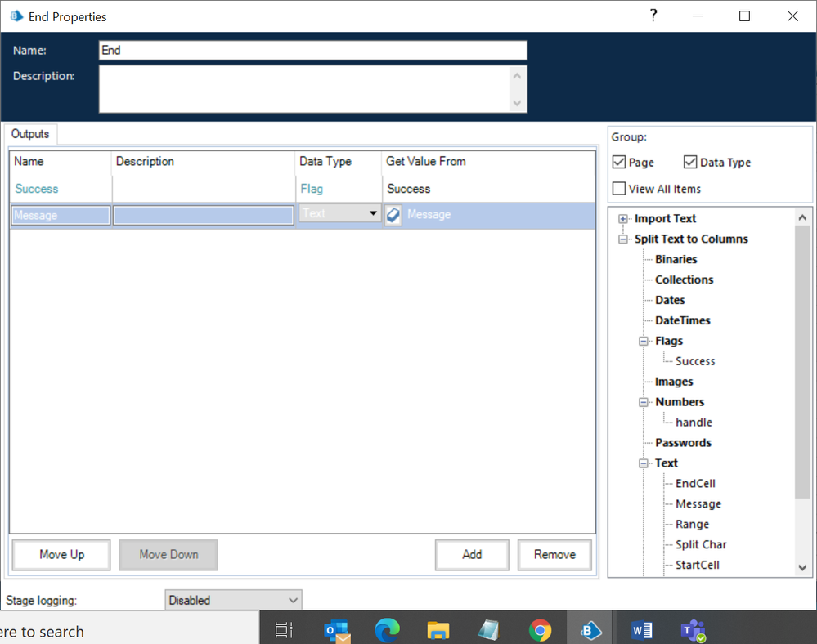Enable the View All Items checkbox
817x644 pixels.
620,189
